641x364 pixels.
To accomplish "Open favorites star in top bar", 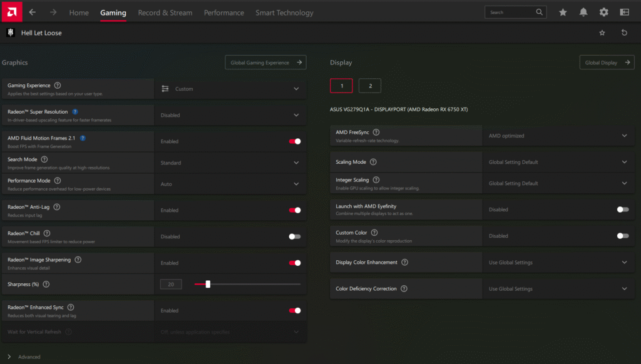I will tap(563, 13).
